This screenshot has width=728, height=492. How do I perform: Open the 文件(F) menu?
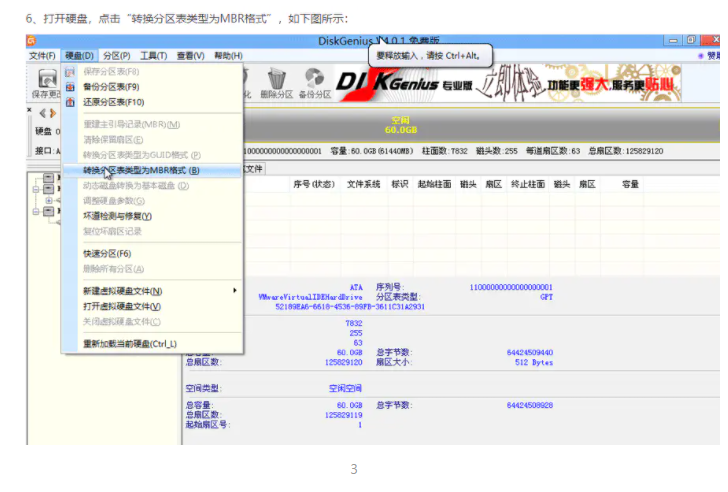tap(42, 56)
